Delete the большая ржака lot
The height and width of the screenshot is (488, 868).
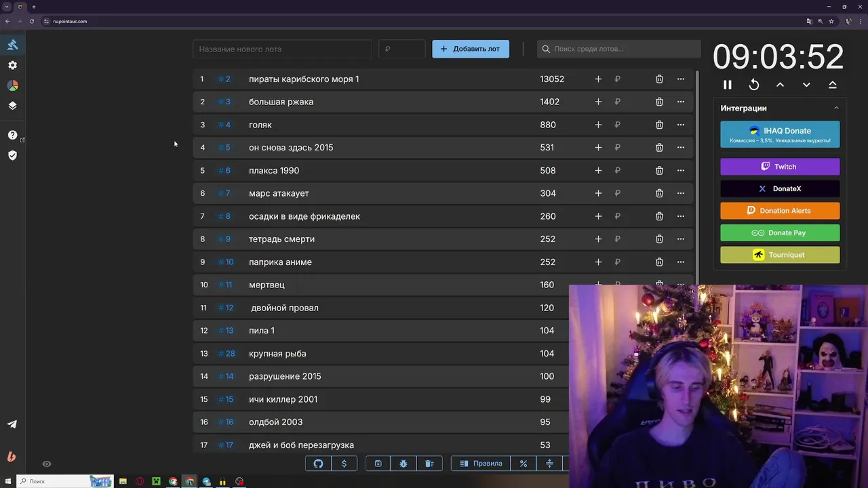pos(659,102)
